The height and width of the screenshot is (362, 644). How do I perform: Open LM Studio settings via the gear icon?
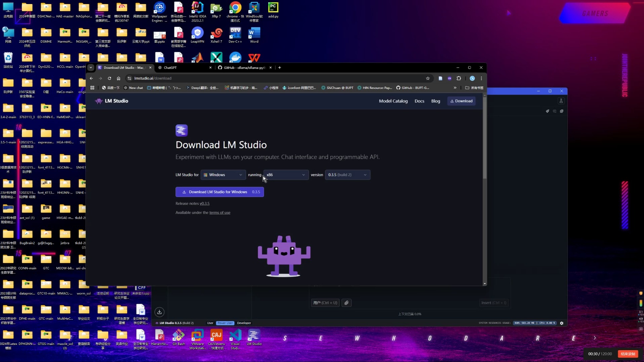click(561, 323)
